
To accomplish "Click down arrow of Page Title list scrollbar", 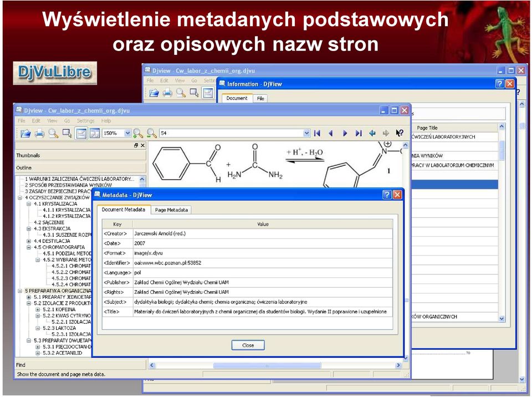I will coord(502,319).
